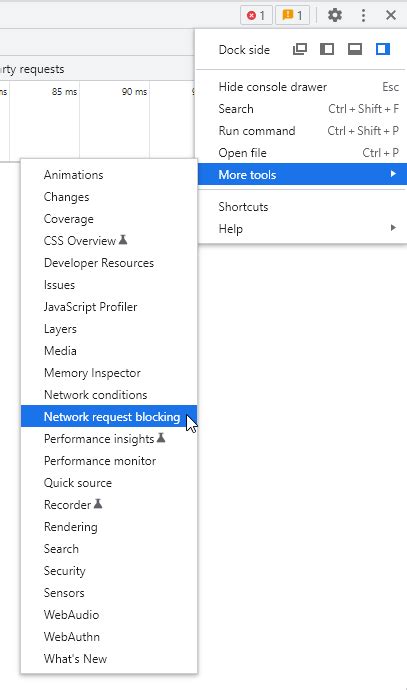Click the three-dot customize menu icon
The height and width of the screenshot is (690, 407).
click(x=363, y=15)
